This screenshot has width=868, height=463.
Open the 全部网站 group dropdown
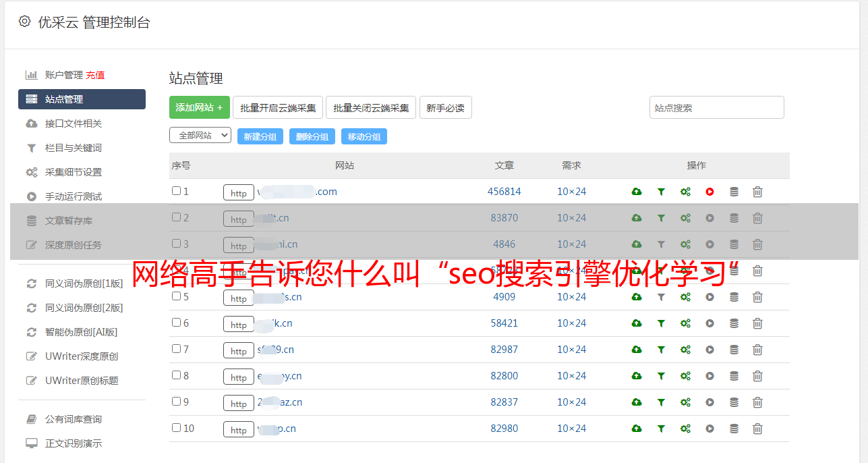point(200,135)
